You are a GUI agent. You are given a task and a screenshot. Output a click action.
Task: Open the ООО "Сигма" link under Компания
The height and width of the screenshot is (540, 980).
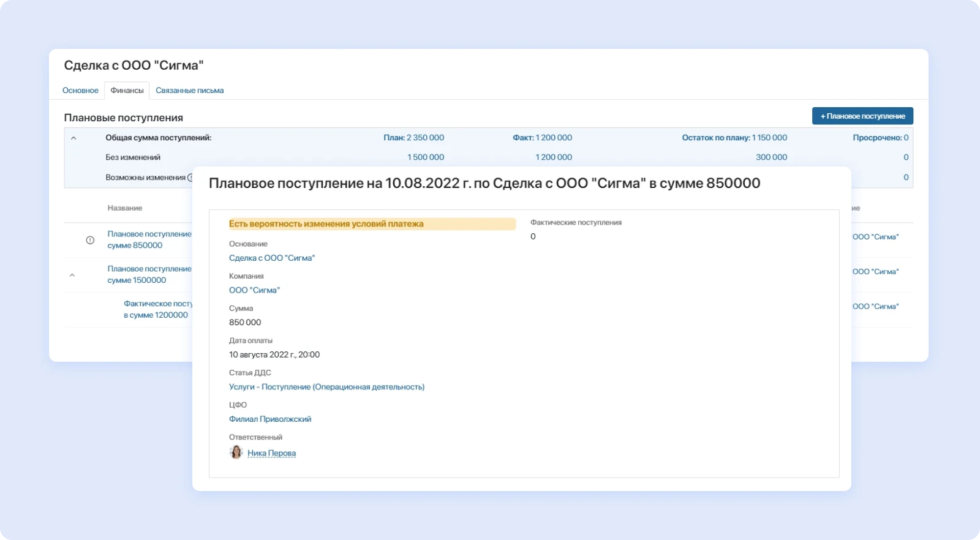click(x=254, y=290)
